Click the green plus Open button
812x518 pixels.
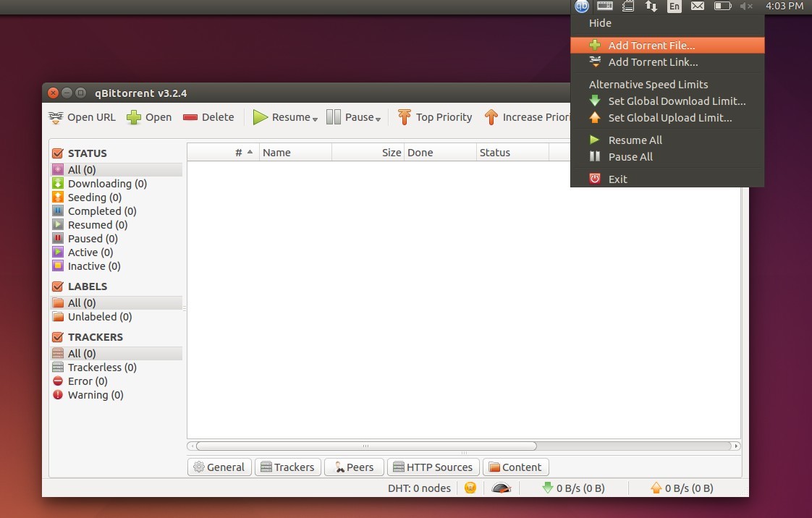(149, 117)
